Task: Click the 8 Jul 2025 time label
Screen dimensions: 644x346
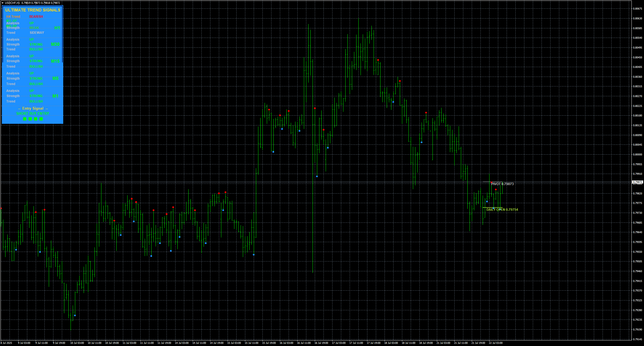Action: tap(6, 343)
